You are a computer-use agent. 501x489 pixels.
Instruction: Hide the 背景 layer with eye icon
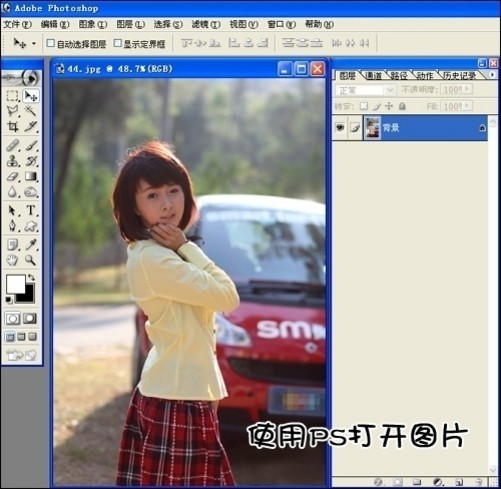[x=340, y=127]
